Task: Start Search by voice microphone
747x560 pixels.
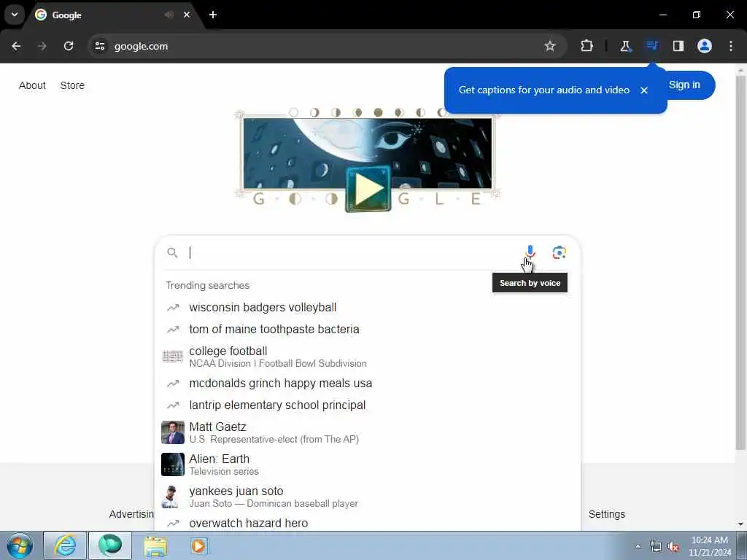Action: (x=530, y=252)
